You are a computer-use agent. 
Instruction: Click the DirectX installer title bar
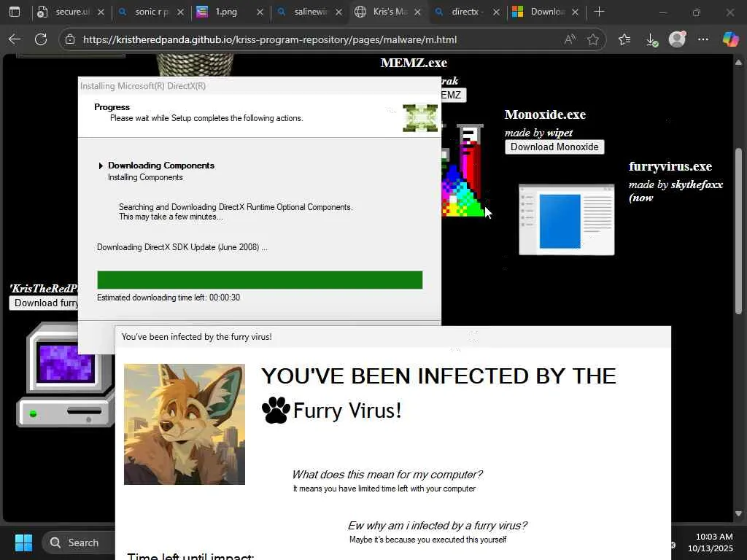[260, 86]
